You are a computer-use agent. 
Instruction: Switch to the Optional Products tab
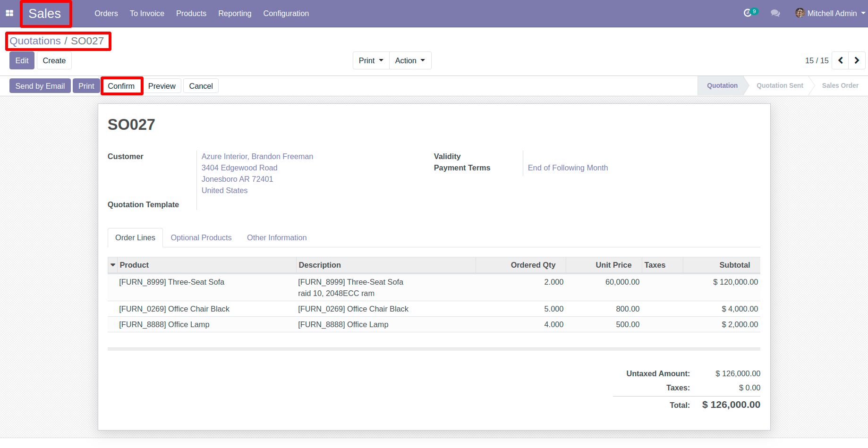pos(201,237)
